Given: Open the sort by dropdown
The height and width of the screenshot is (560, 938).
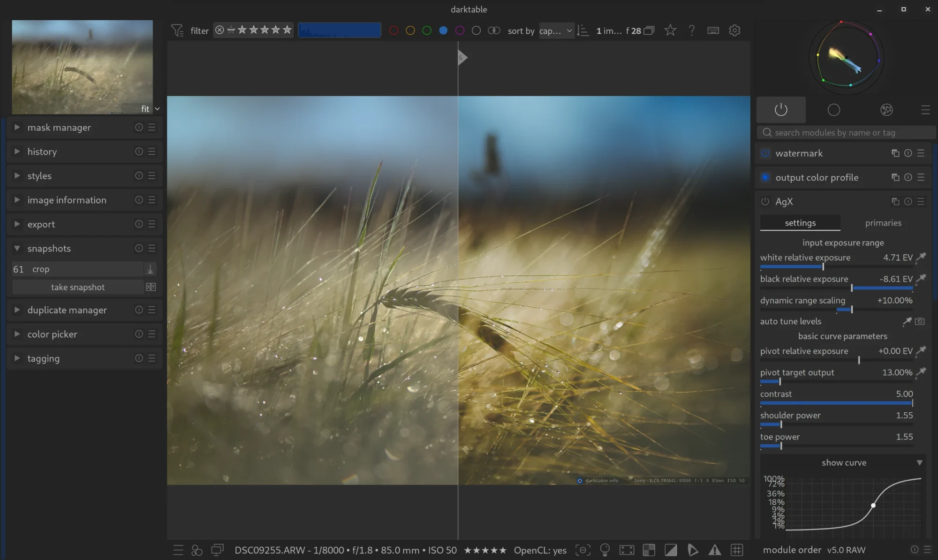Looking at the screenshot, I should (x=556, y=30).
